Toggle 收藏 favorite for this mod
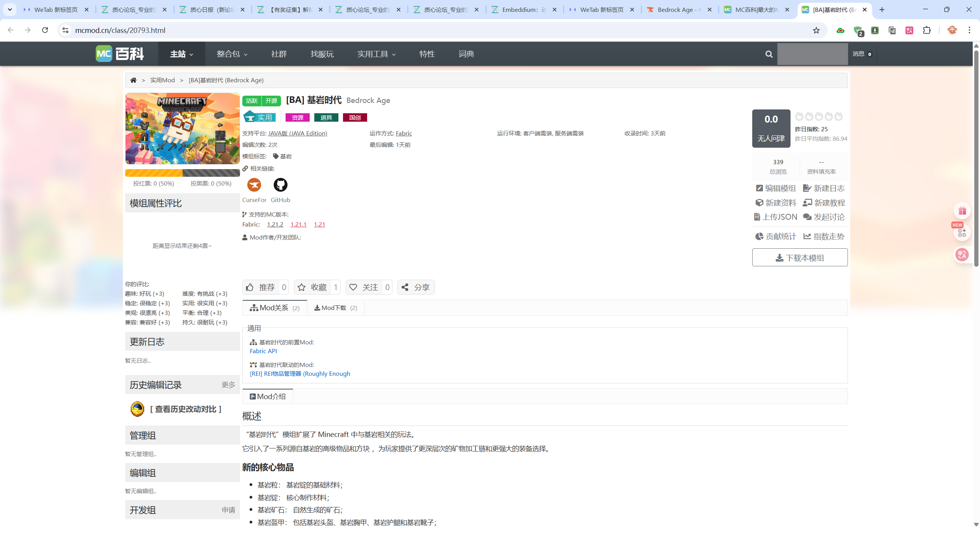980x533 pixels. point(317,287)
